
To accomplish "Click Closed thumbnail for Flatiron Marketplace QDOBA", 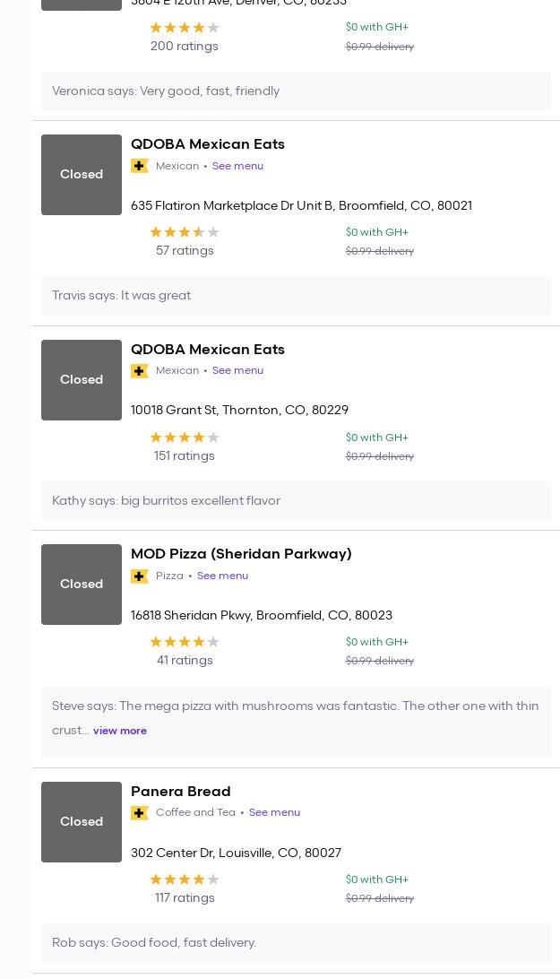I will pos(82,175).
